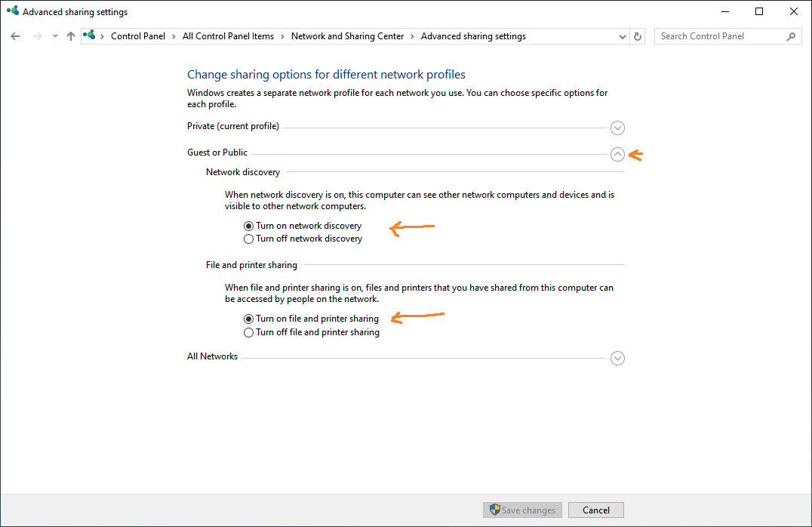This screenshot has width=812, height=527.
Task: Open the recent locations dropdown arrow
Action: point(55,36)
